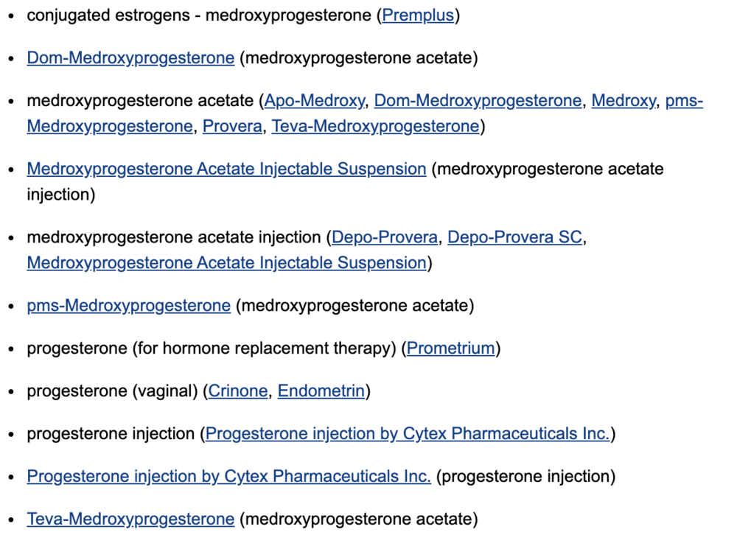Viewport: 737px width, 560px height.
Task: Open the Depo-Provera link
Action: tap(385, 237)
